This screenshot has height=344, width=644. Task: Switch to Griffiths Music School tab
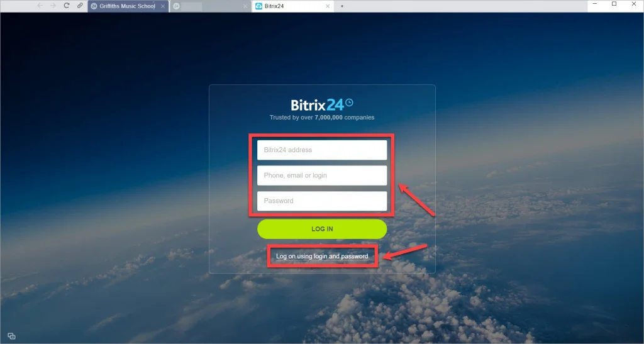(x=128, y=6)
